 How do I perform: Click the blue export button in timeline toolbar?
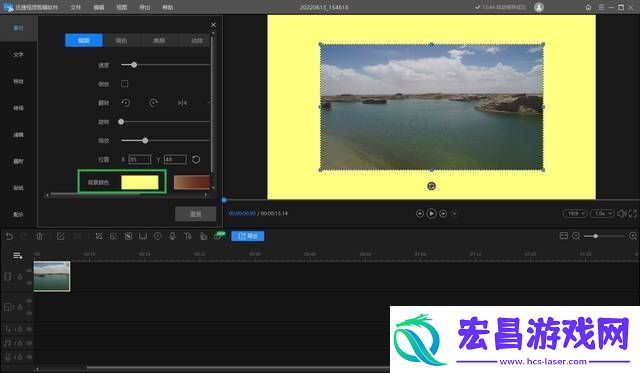(248, 236)
